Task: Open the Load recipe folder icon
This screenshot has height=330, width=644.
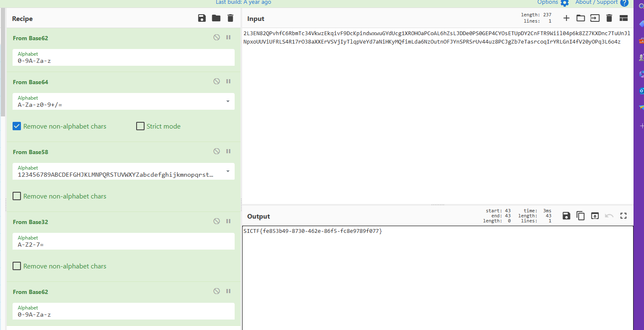Action: pos(216,18)
